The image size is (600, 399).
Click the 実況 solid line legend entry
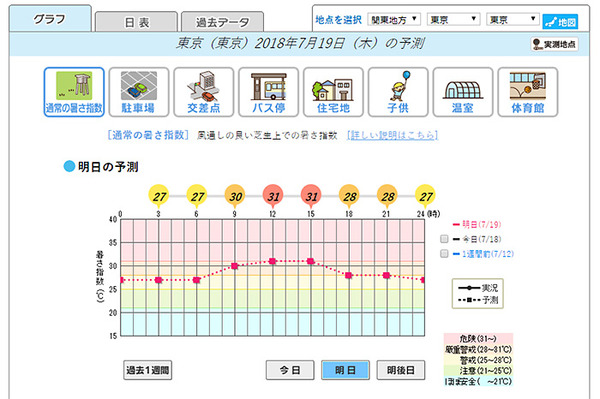(x=478, y=288)
